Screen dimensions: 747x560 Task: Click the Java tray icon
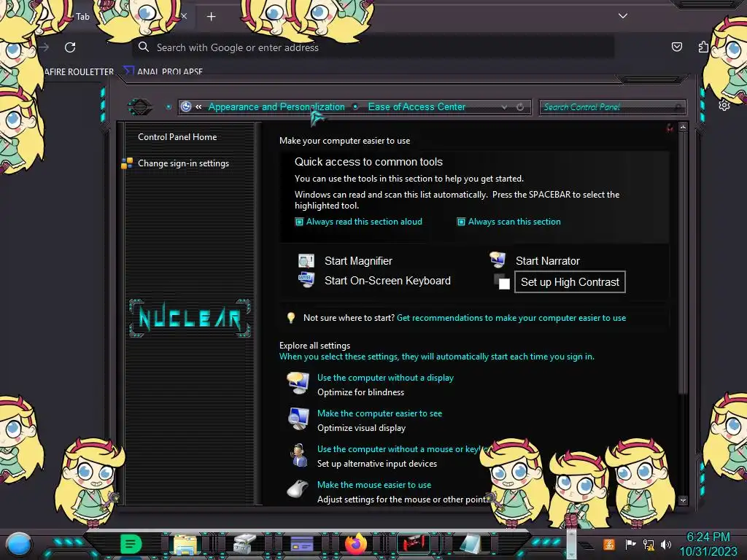point(608,544)
